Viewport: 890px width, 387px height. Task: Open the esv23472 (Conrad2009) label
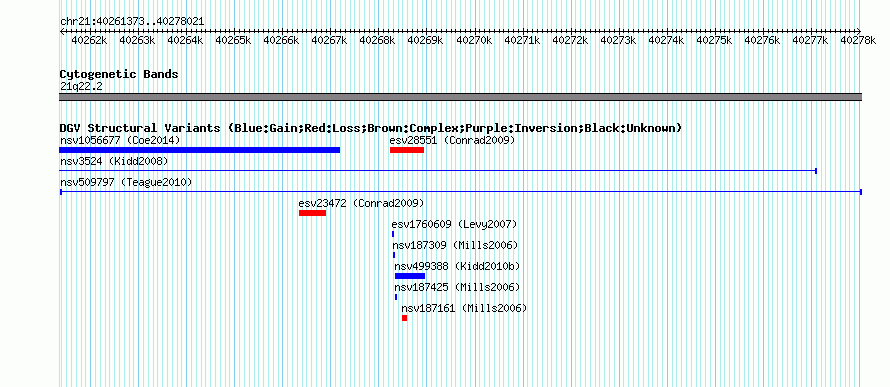point(362,203)
